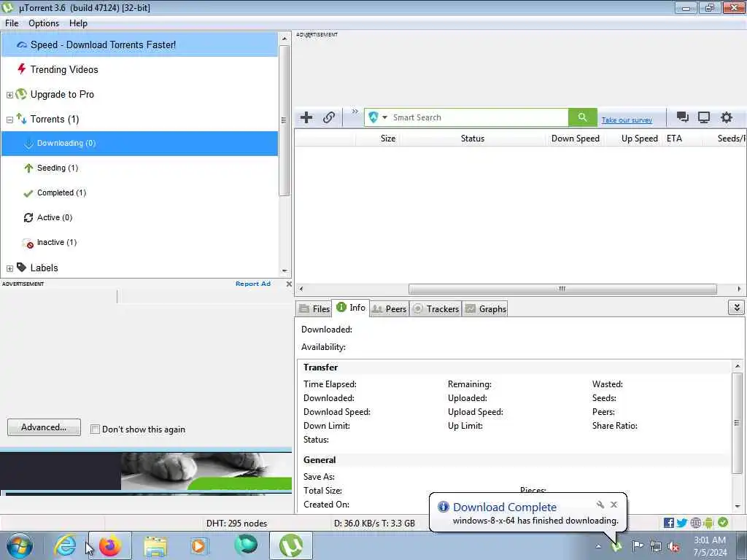Select Speed - Download Torrents Faster item
This screenshot has height=560, width=747.
tap(139, 44)
